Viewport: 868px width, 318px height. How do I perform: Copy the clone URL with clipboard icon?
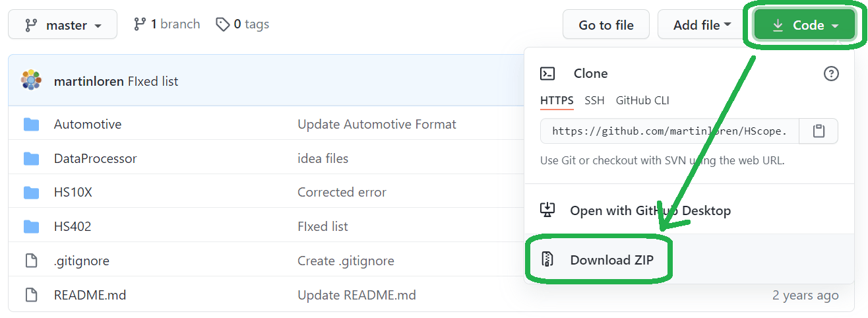pos(819,131)
